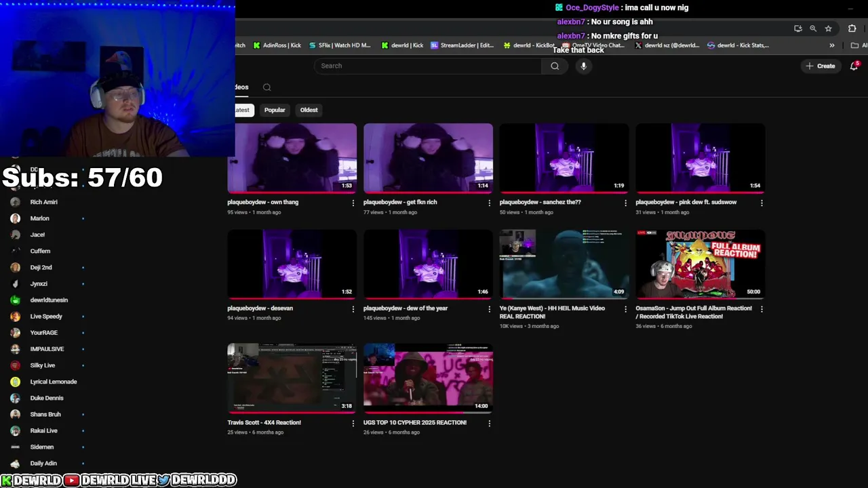This screenshot has height=488, width=868.
Task: Play 'plaqueboydew - own thang' thumbnail
Action: tap(292, 159)
